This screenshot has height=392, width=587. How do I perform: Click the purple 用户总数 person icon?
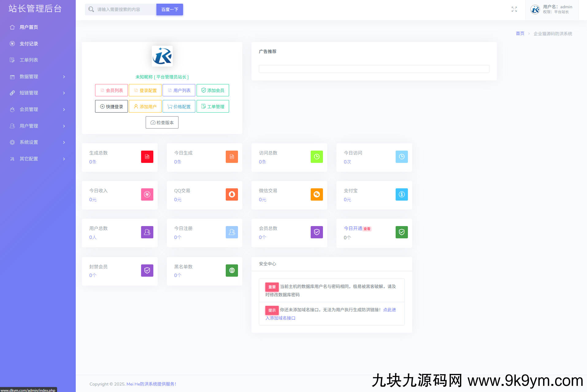pyautogui.click(x=147, y=232)
